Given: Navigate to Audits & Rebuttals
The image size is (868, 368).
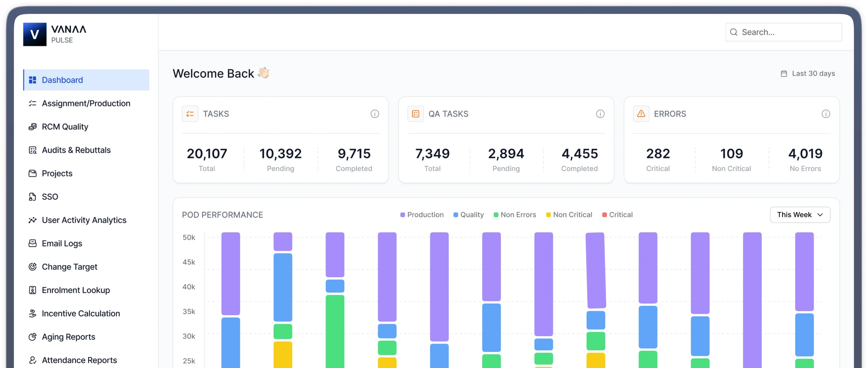Looking at the screenshot, I should [x=86, y=150].
